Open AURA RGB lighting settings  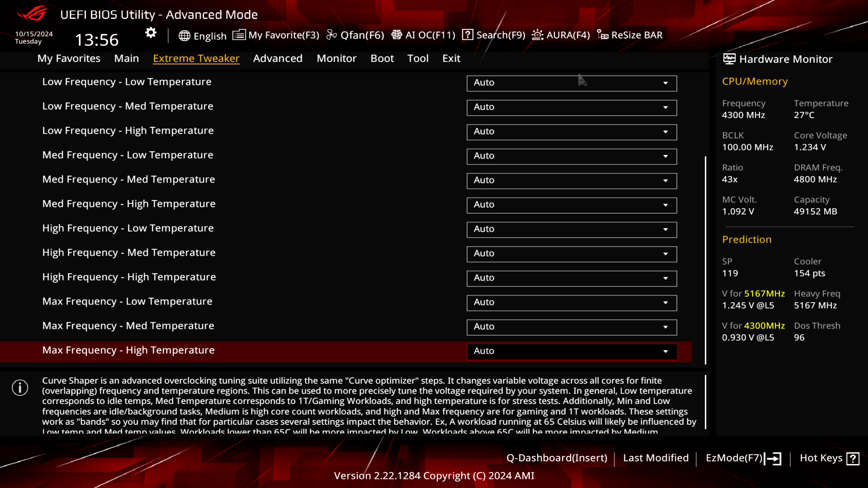tap(561, 34)
